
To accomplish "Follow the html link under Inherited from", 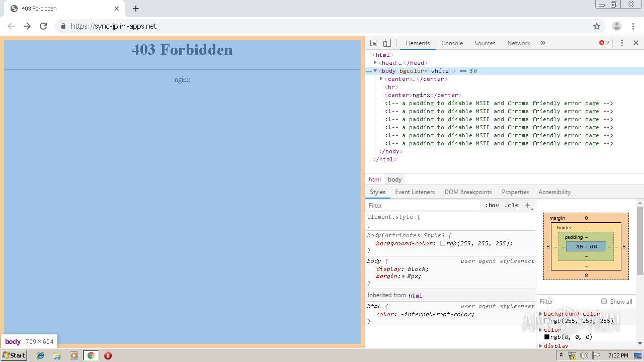I will pyautogui.click(x=415, y=296).
